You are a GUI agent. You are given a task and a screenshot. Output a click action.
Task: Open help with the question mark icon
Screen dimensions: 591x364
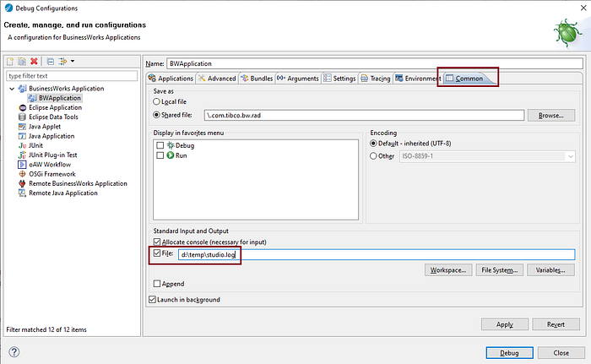pos(14,352)
